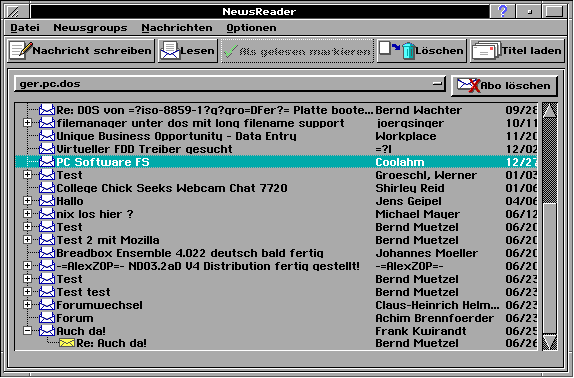Expand the Hallo thread
The image size is (574, 378).
pos(27,201)
